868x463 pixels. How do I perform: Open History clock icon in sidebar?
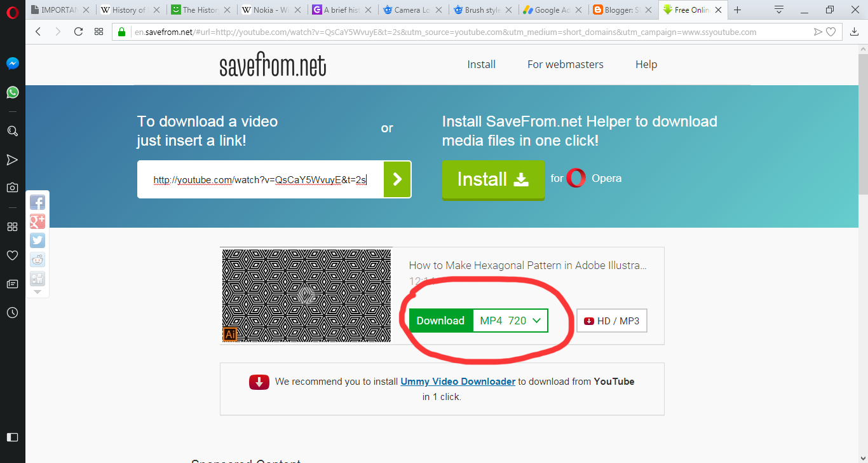(x=12, y=312)
